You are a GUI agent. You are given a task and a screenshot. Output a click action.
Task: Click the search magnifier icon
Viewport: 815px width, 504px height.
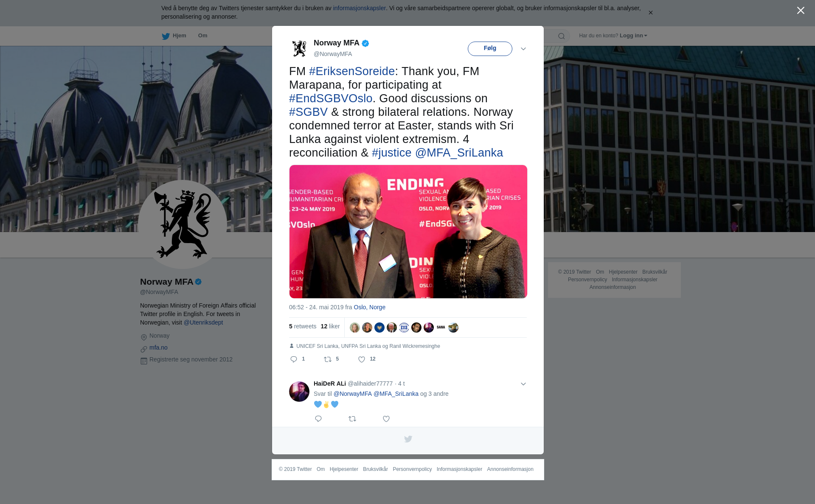coord(562,36)
